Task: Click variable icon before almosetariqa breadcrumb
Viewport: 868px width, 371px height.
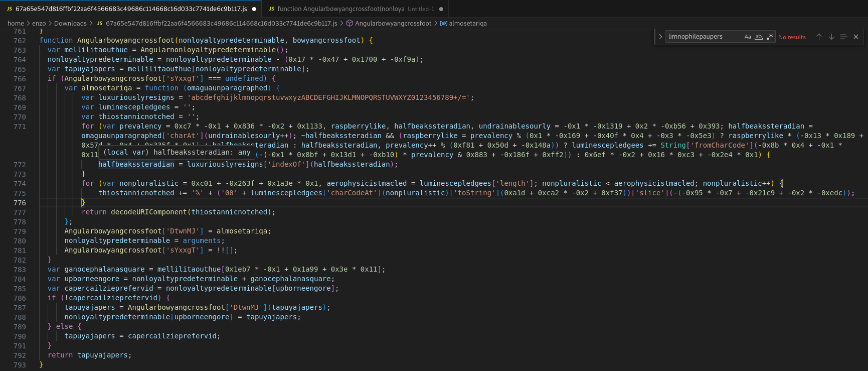Action: [x=443, y=23]
